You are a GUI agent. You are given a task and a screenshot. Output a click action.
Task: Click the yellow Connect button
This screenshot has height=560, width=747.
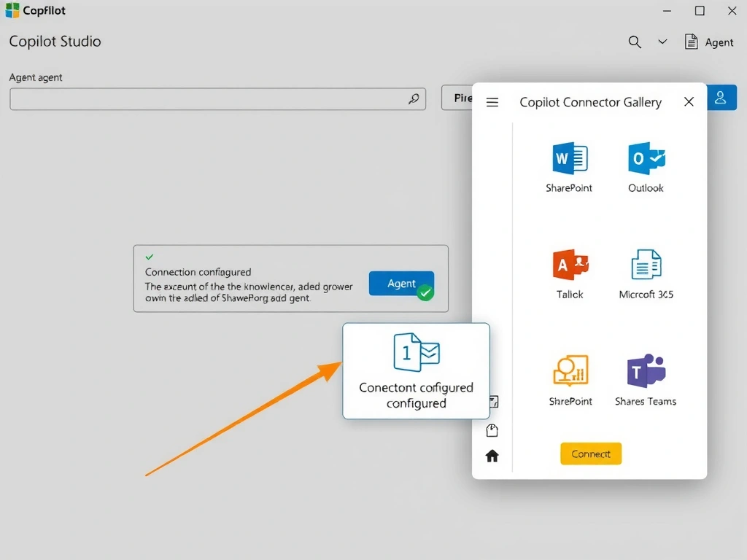[x=591, y=454]
